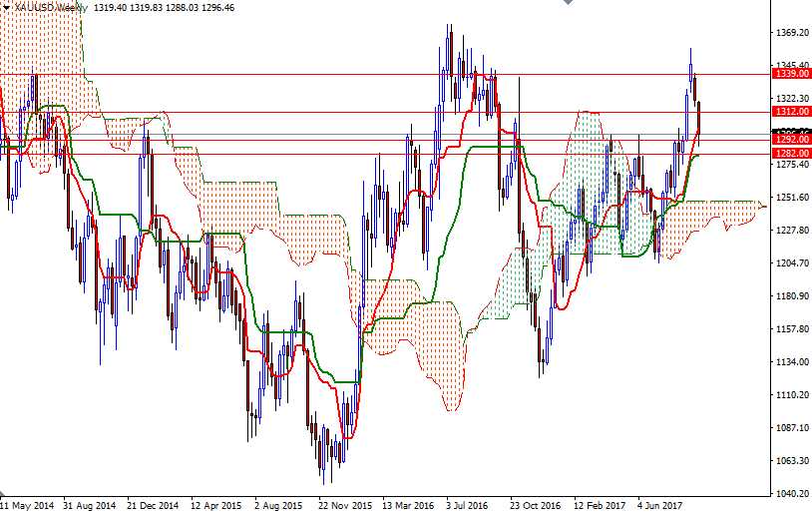The height and width of the screenshot is (513, 812).
Task: Click the 1369.20 price scale value
Action: (x=792, y=32)
